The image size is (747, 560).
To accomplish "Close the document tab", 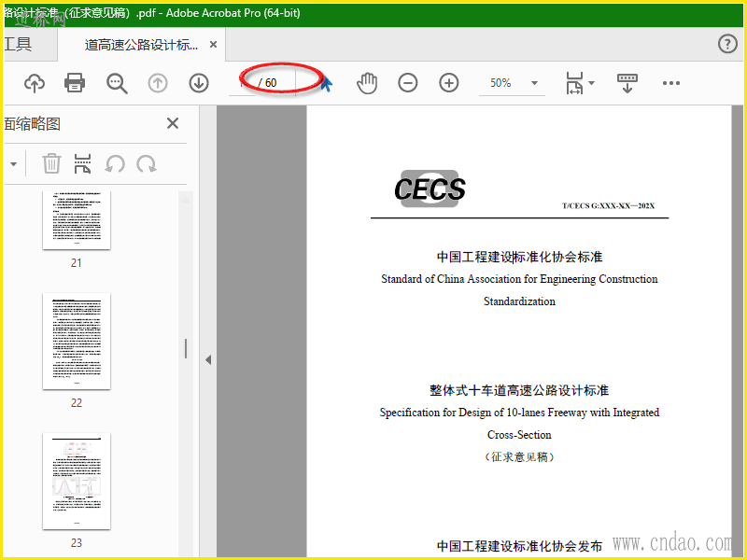I will (214, 44).
